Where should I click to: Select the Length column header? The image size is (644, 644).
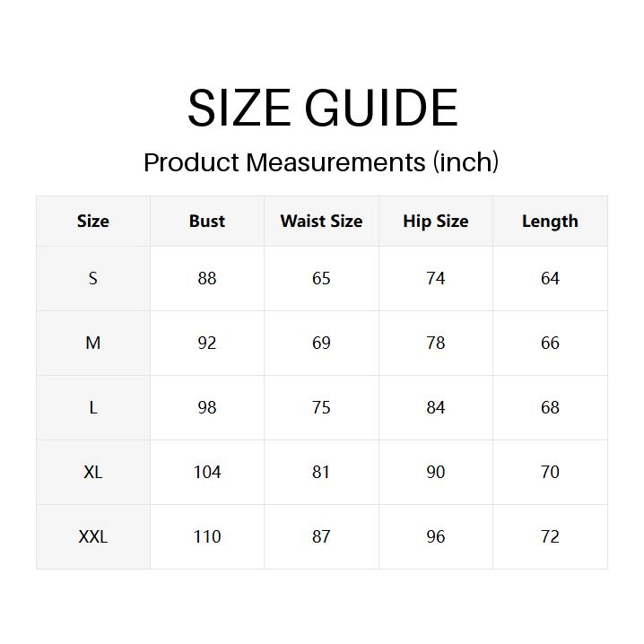click(550, 221)
